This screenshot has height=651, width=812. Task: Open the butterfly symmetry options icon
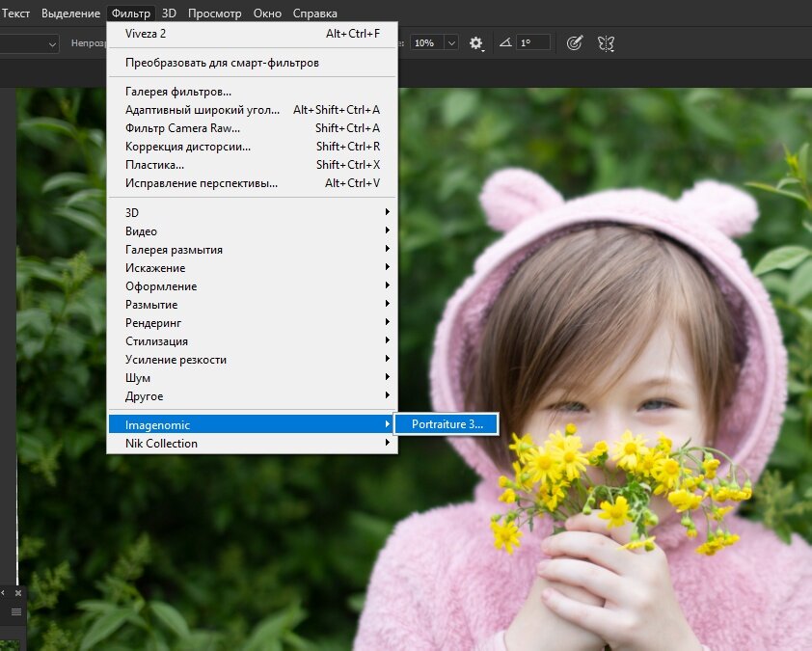(x=606, y=43)
